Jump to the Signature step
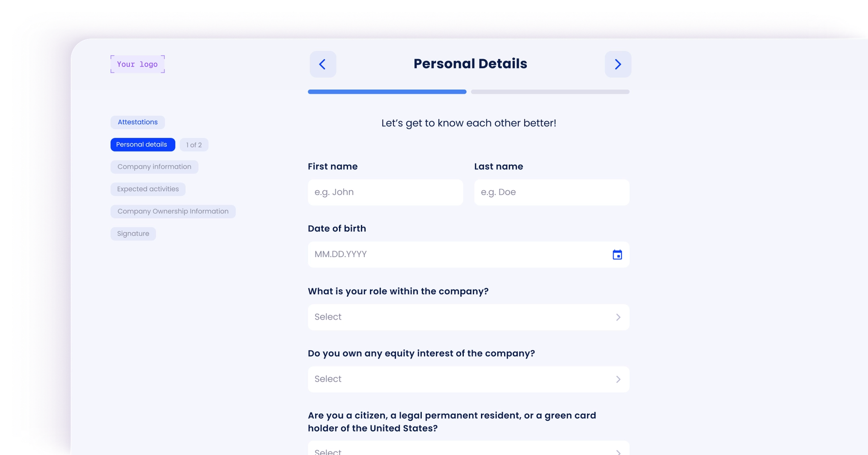 [x=133, y=234]
